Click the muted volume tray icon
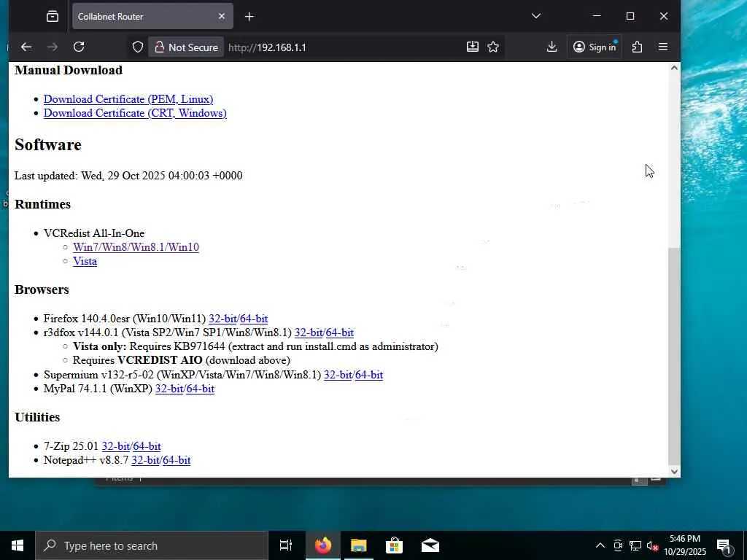This screenshot has height=560, width=747. point(652,545)
